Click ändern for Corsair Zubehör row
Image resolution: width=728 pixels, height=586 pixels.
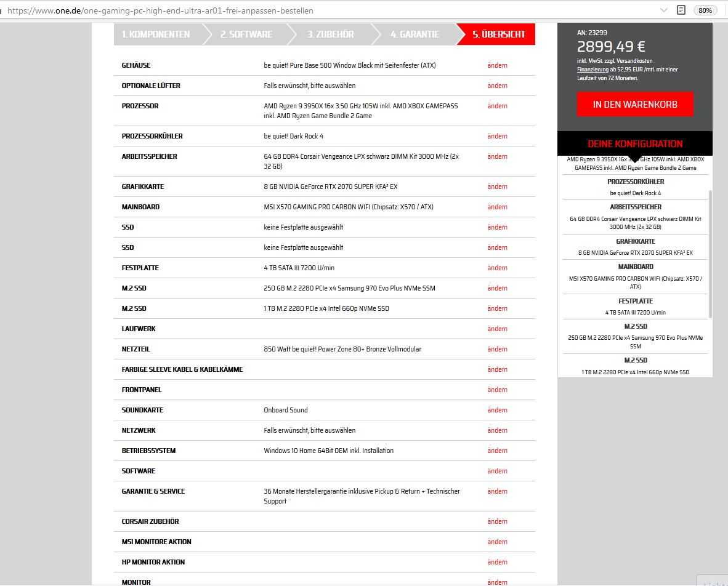[497, 522]
